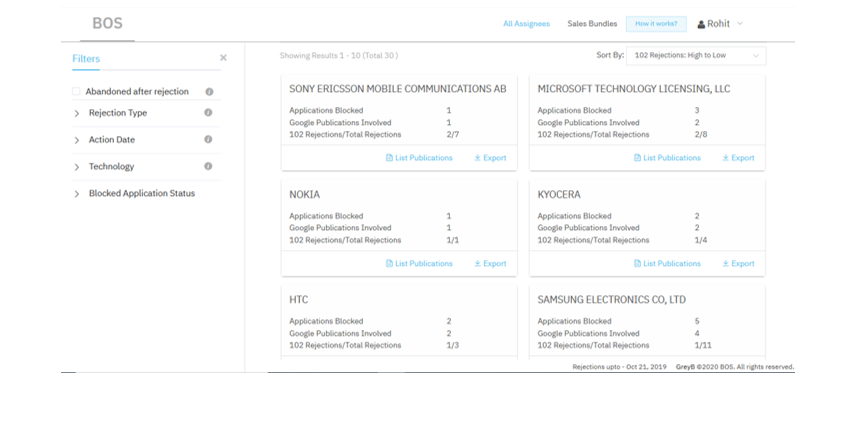850x429 pixels.
Task: Click Samsung 1/11 rejections value
Action: [x=703, y=345]
